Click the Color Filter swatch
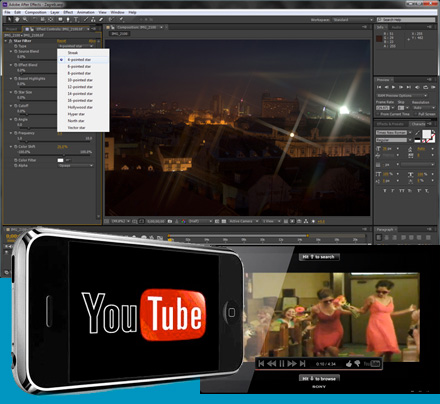The image size is (440, 404). [x=60, y=160]
